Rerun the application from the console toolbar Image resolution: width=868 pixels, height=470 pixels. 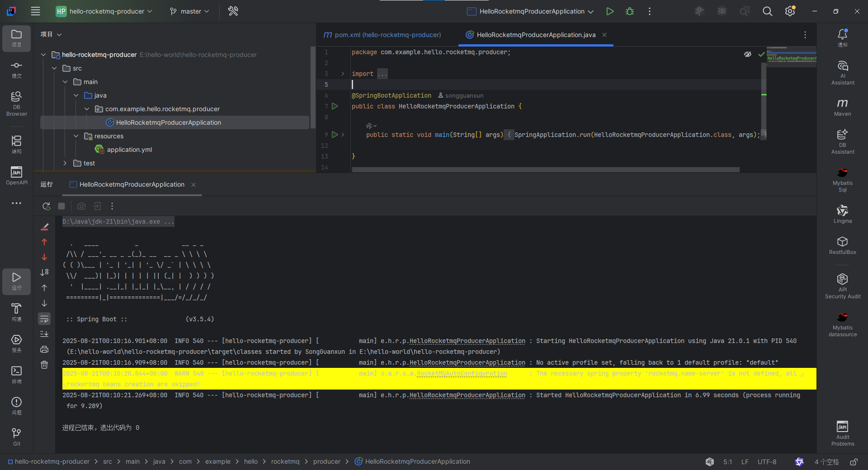(46, 206)
